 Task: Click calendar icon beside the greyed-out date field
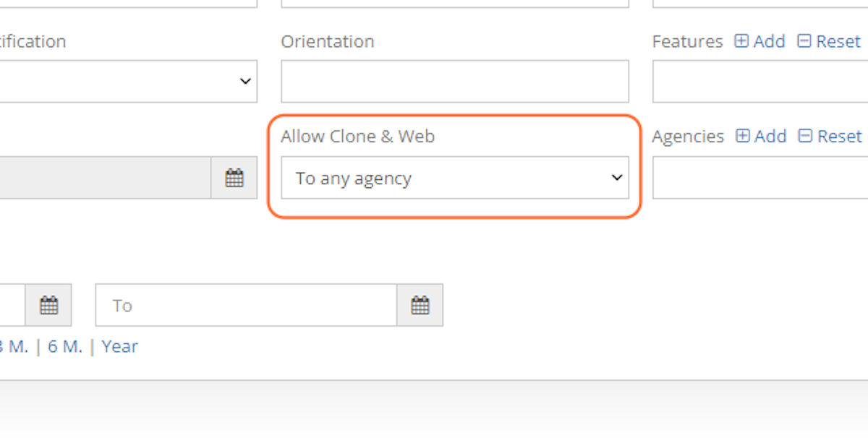pyautogui.click(x=234, y=178)
